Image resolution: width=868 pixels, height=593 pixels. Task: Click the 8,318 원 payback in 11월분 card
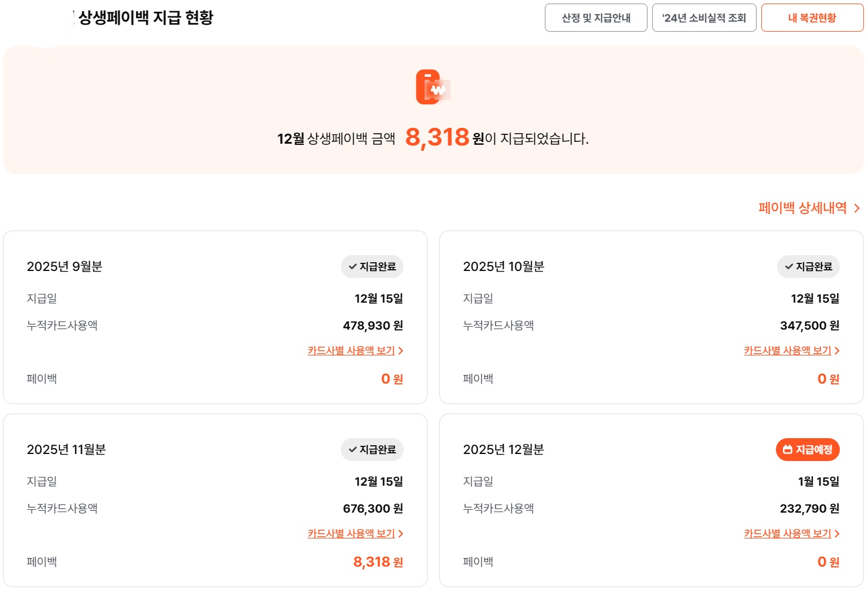tap(378, 562)
